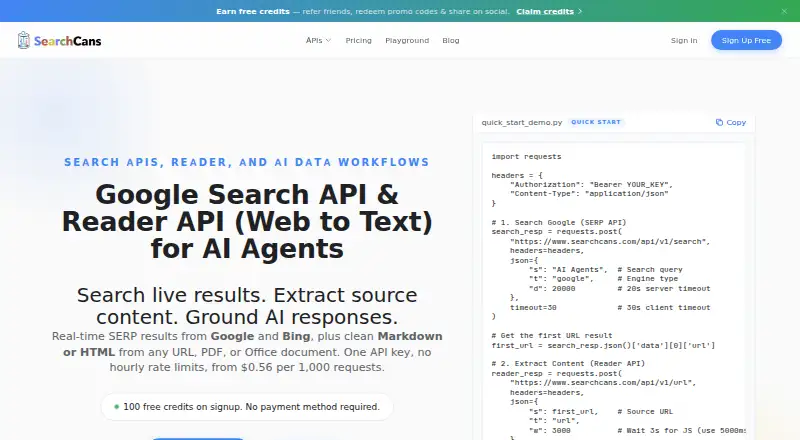Click the '100 free credits on signup' pill

(x=247, y=407)
